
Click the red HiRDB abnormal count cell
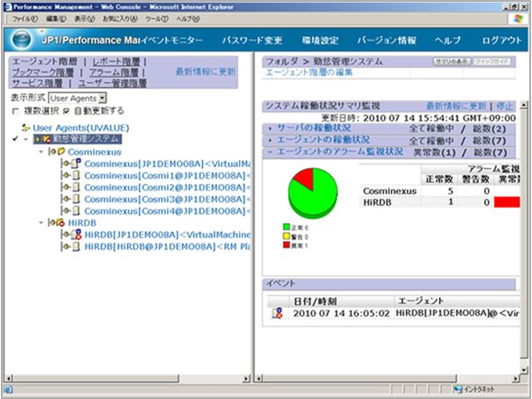click(507, 202)
